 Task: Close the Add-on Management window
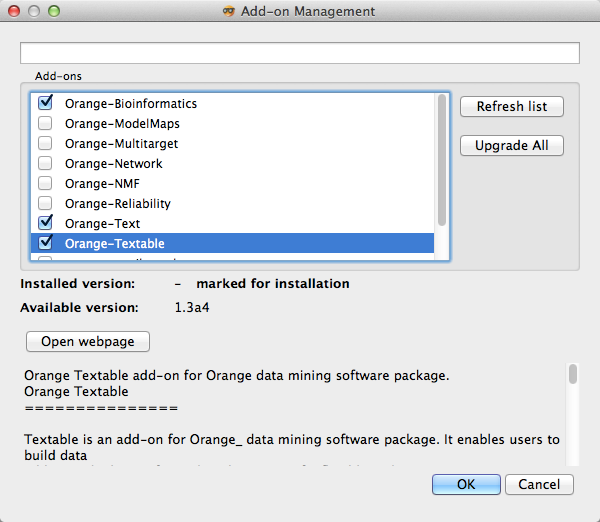pyautogui.click(x=14, y=11)
